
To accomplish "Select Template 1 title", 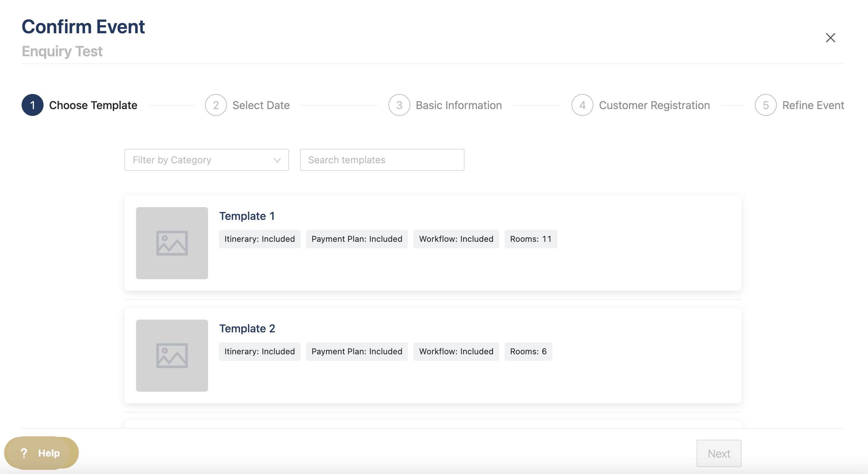I will click(x=247, y=216).
